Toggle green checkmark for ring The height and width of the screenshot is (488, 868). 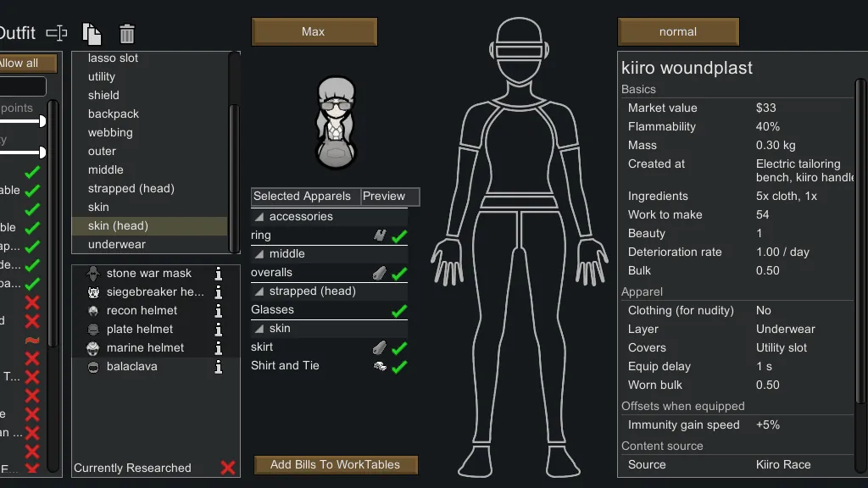pyautogui.click(x=399, y=236)
